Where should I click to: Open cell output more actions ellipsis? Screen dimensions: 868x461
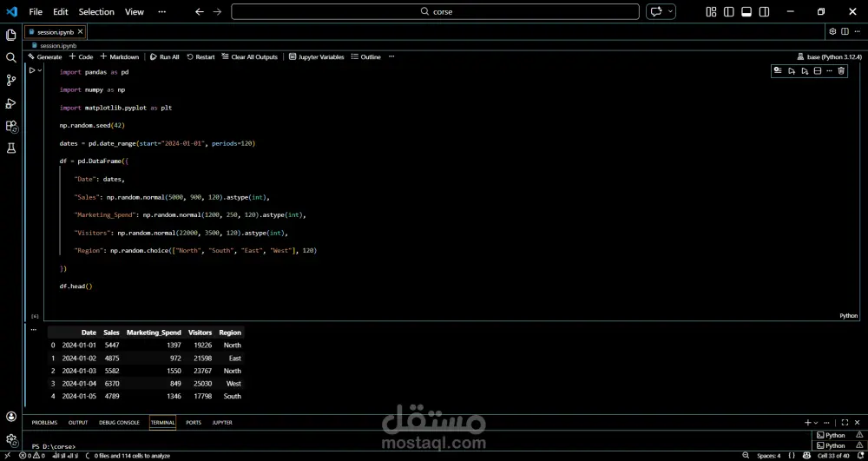coord(34,329)
